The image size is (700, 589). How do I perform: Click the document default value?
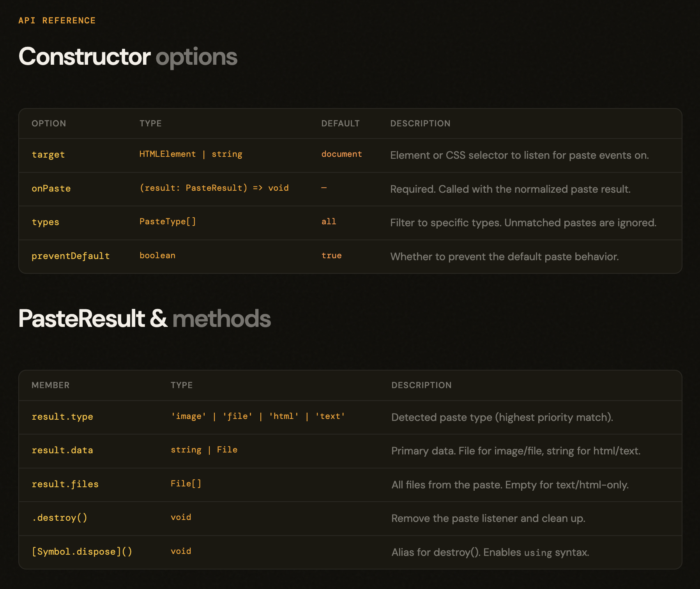(341, 154)
